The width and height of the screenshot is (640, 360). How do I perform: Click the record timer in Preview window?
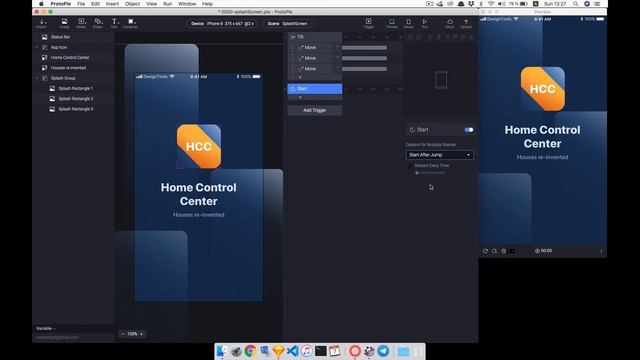(543, 251)
